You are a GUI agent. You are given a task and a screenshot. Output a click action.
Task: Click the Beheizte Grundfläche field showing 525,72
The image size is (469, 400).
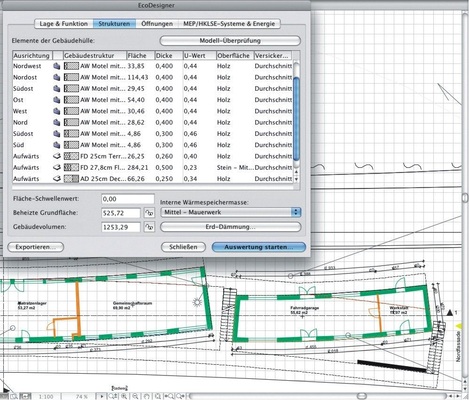[121, 213]
